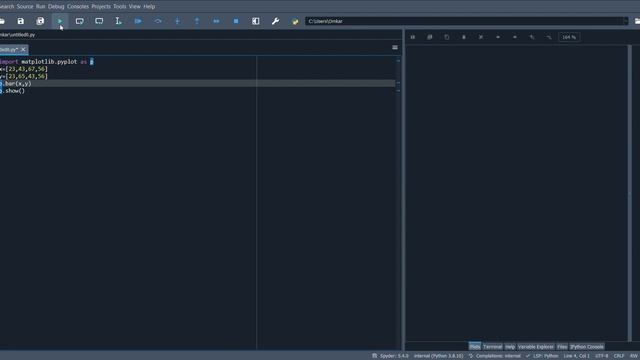Image resolution: width=640 pixels, height=360 pixels.
Task: Maximize the current pane
Action: pyautogui.click(x=256, y=21)
